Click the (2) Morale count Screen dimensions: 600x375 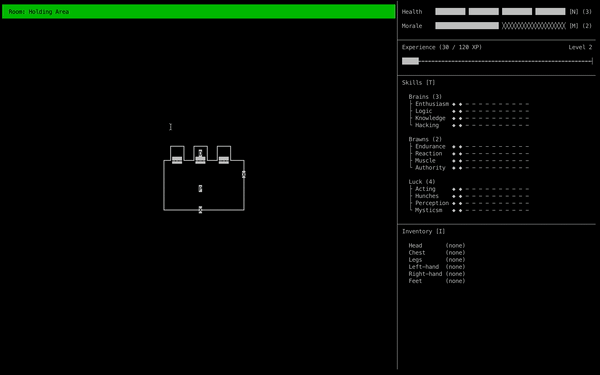point(587,26)
